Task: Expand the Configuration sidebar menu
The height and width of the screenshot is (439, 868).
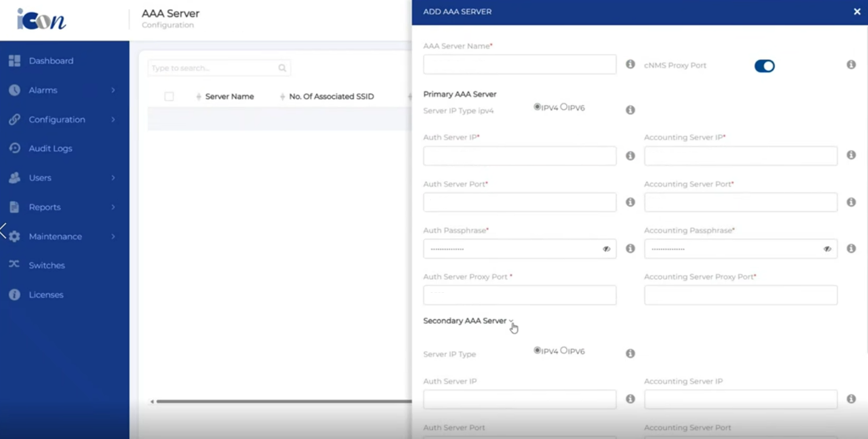Action: [57, 119]
